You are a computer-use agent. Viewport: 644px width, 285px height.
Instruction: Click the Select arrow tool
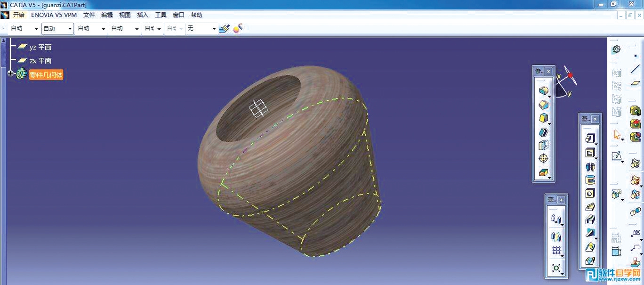pos(617,135)
